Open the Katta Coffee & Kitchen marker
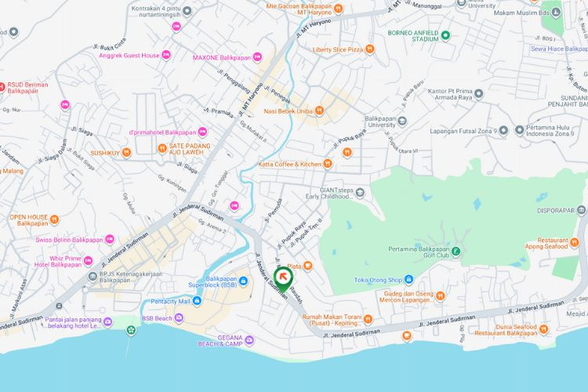 click(328, 164)
